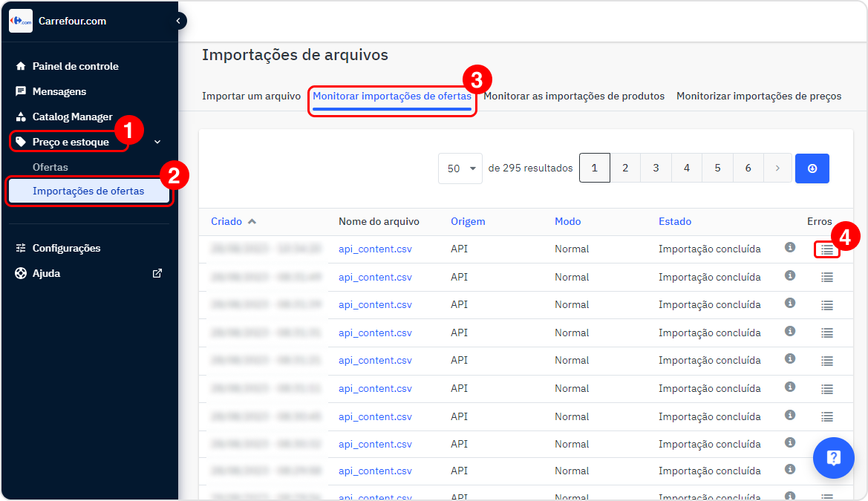This screenshot has width=868, height=501.
Task: Click the info icon in third table row
Action: [790, 303]
